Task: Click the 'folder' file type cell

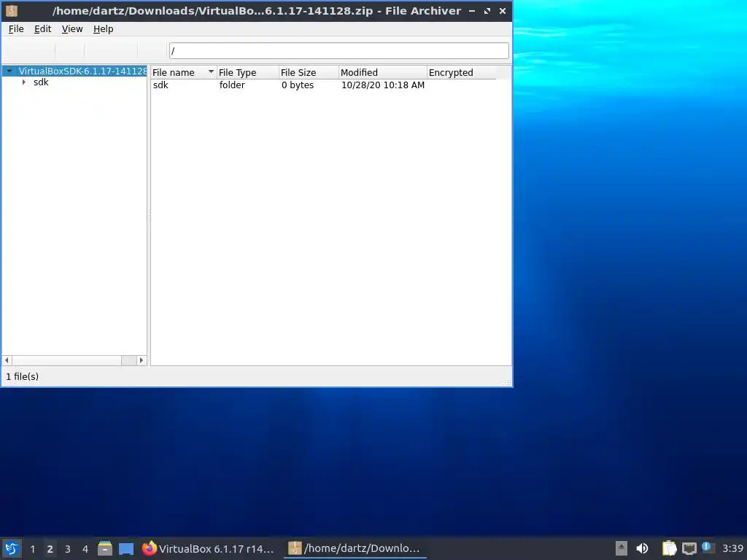Action: pos(232,85)
